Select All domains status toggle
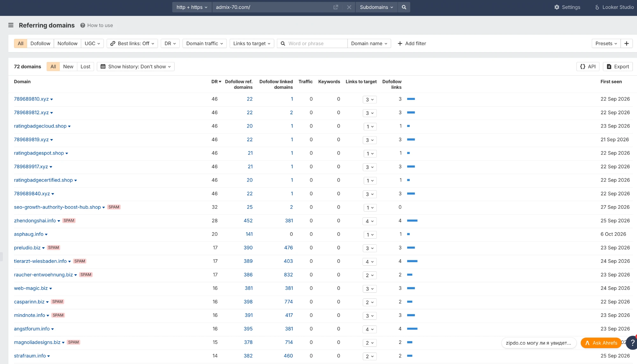Screen dimensions: 637x364 (53, 66)
